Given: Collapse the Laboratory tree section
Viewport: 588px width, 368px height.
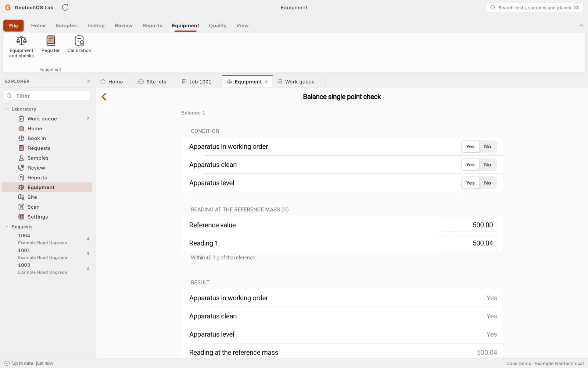Looking at the screenshot, I should point(7,109).
